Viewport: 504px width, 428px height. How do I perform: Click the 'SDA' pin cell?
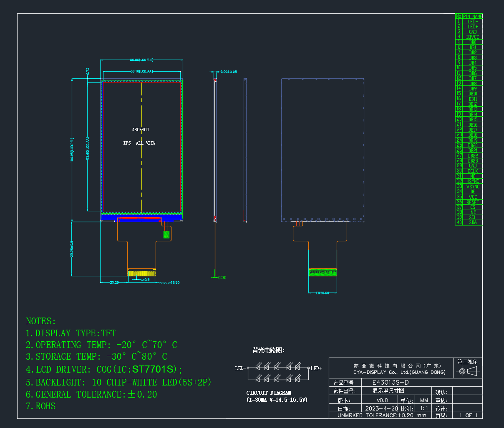pos(473,223)
